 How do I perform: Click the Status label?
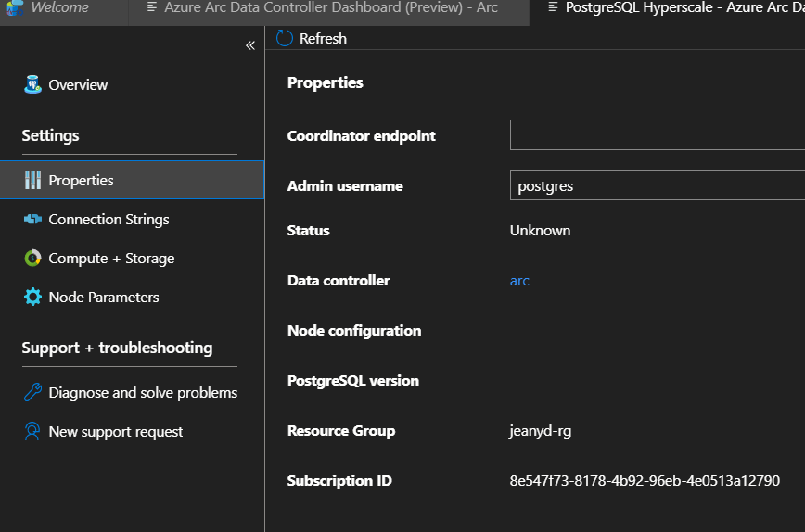click(308, 231)
